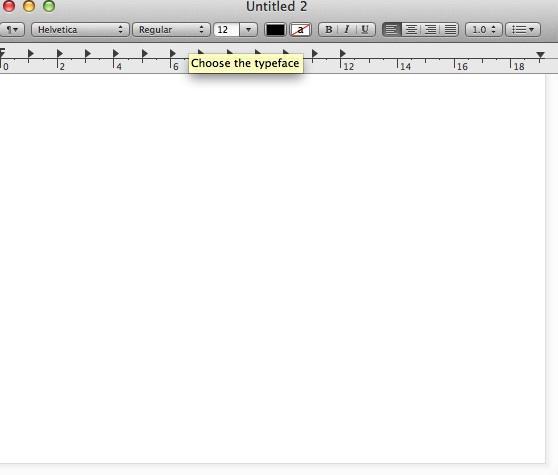
Task: Toggle underline formatting
Action: [x=365, y=30]
